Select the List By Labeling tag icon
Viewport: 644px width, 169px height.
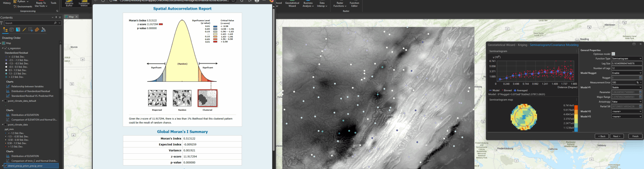[x=37, y=30]
